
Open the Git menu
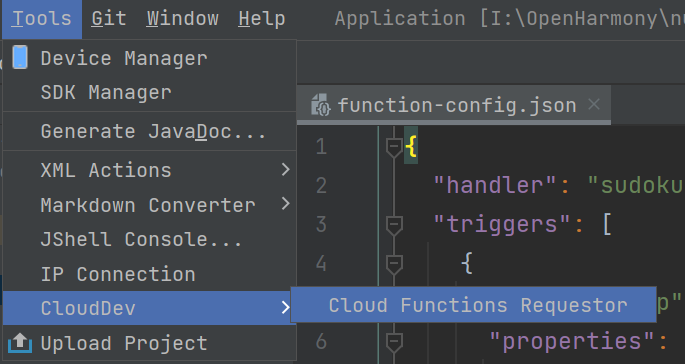pyautogui.click(x=109, y=19)
